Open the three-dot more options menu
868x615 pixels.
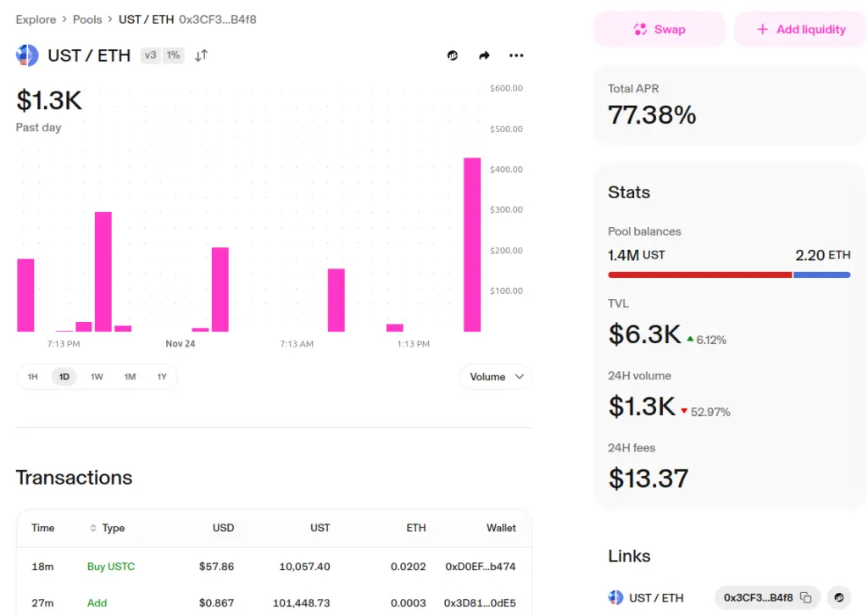(516, 56)
